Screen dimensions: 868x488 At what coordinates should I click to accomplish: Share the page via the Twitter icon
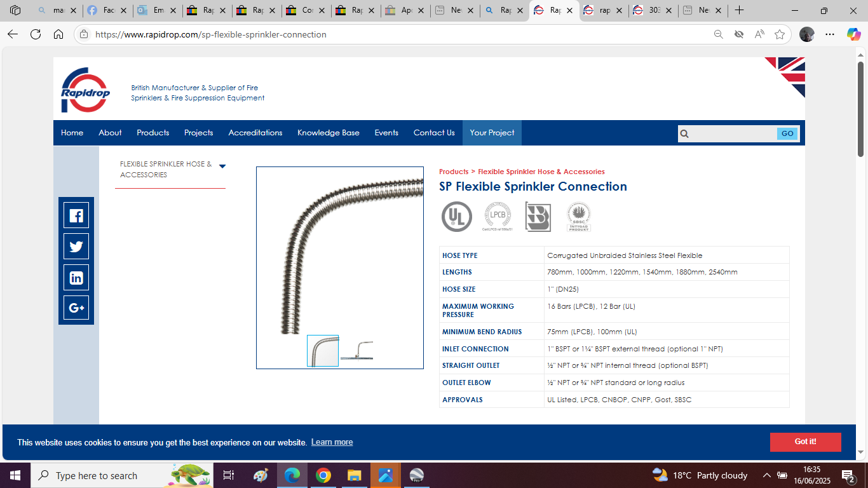click(x=76, y=246)
